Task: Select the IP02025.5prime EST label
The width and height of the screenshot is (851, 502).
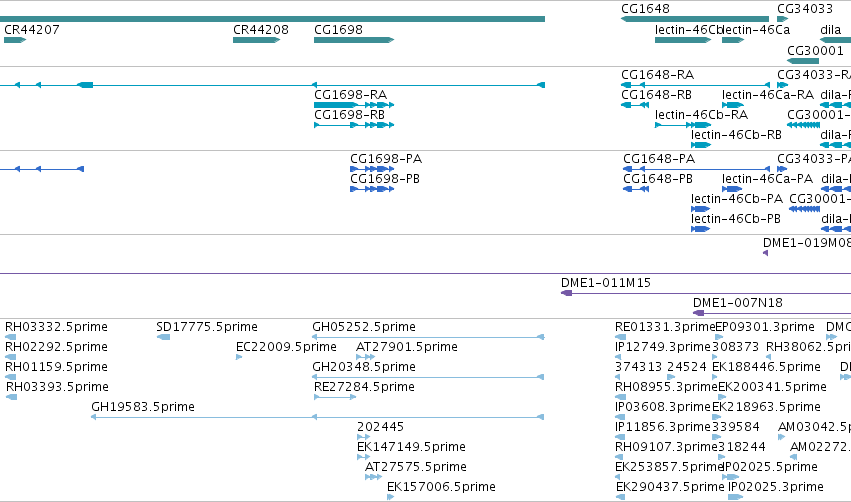Action: click(770, 468)
